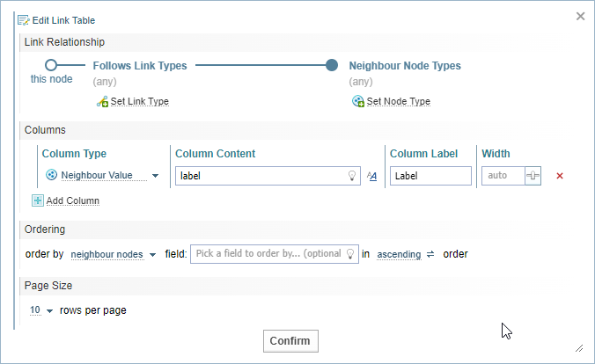Focus the Column Content input containing 'label'
This screenshot has height=364, width=595.
click(x=260, y=176)
